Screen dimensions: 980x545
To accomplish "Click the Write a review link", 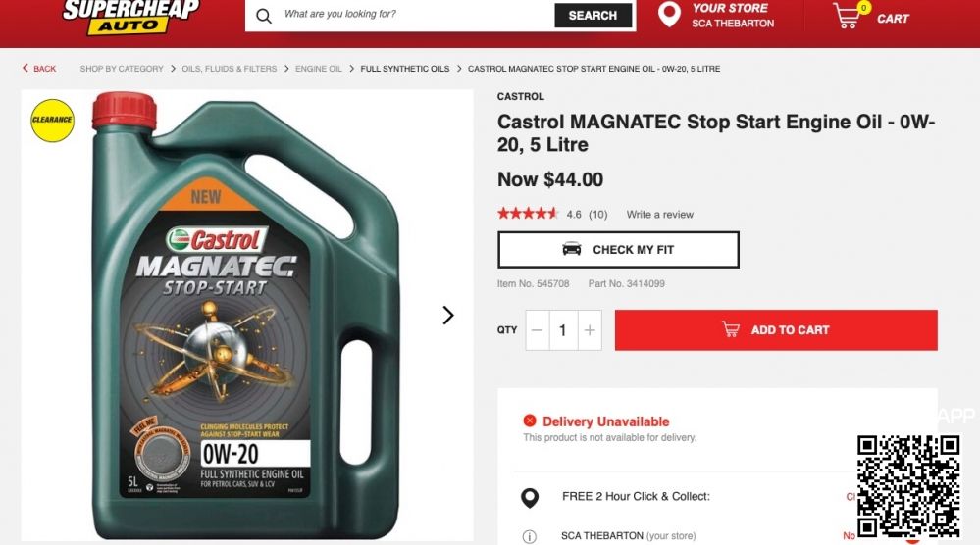I will [660, 214].
